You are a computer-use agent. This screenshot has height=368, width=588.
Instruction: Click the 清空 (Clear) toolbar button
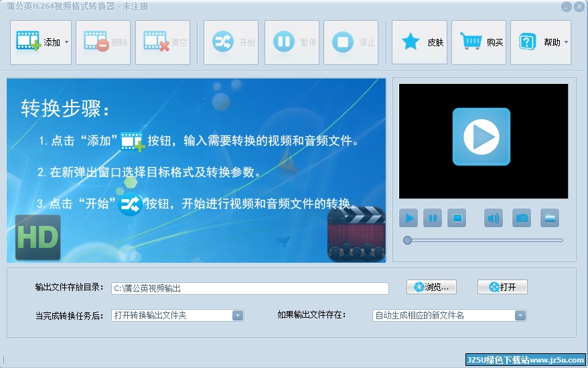(163, 42)
